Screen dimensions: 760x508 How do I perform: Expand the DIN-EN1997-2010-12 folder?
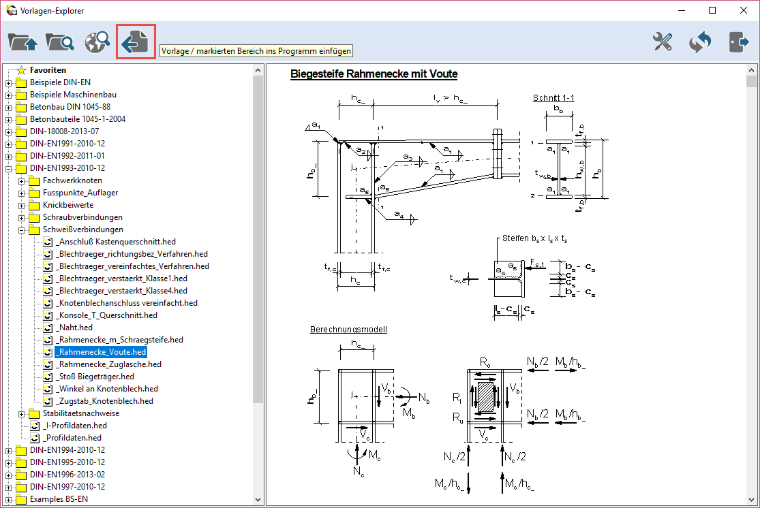tap(9, 488)
